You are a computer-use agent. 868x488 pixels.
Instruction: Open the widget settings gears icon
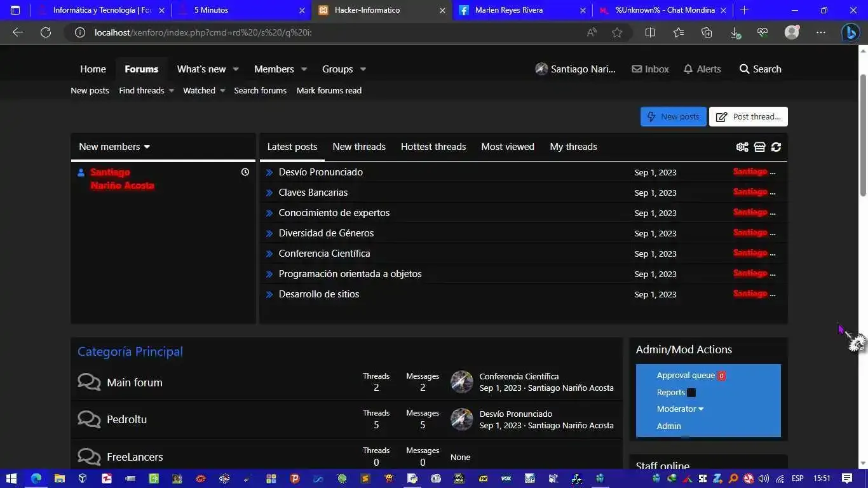(742, 147)
